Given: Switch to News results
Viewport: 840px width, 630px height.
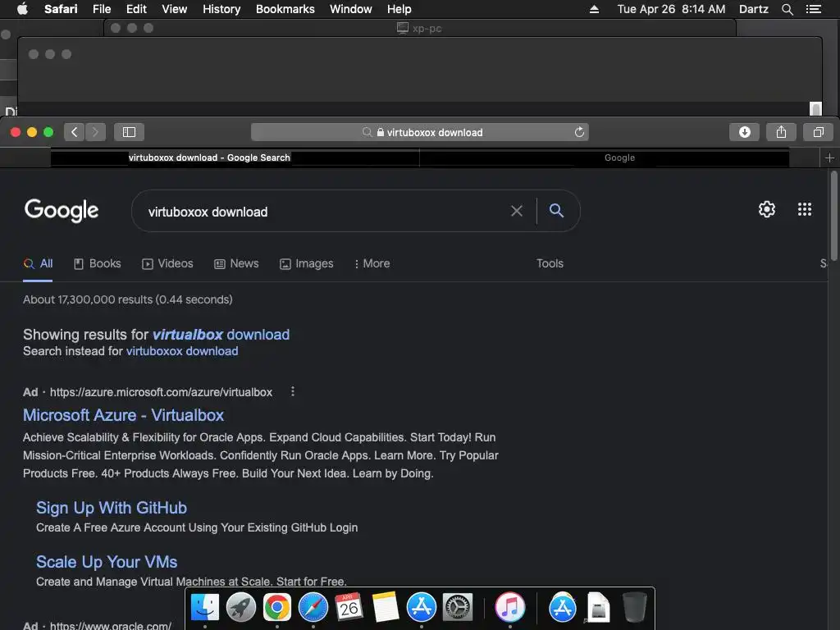Looking at the screenshot, I should click(236, 263).
